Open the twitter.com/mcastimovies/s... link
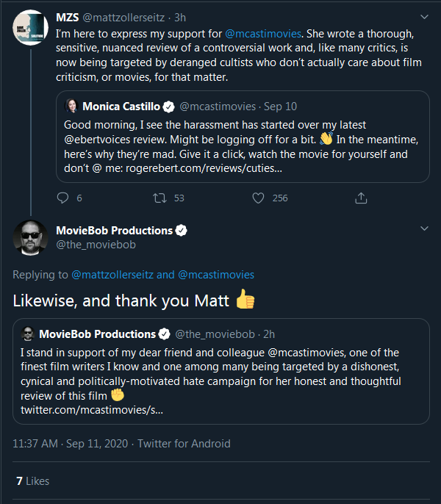This screenshot has width=441, height=504. point(92,410)
